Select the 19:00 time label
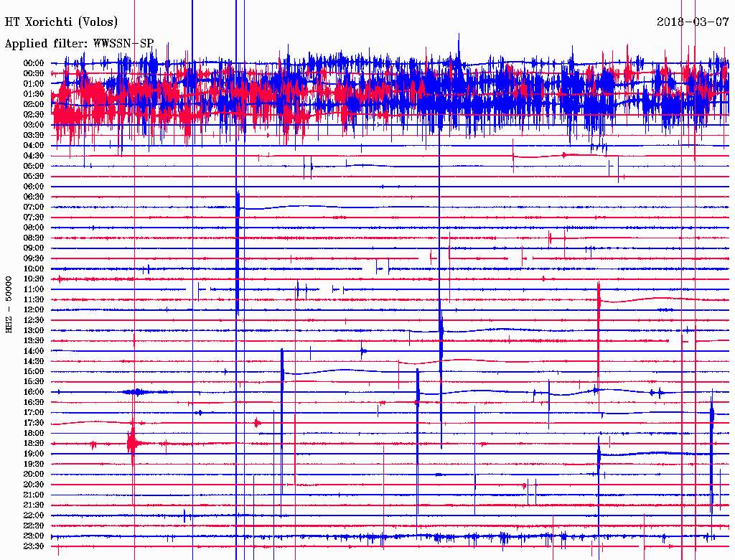This screenshot has height=560, width=735. (34, 454)
